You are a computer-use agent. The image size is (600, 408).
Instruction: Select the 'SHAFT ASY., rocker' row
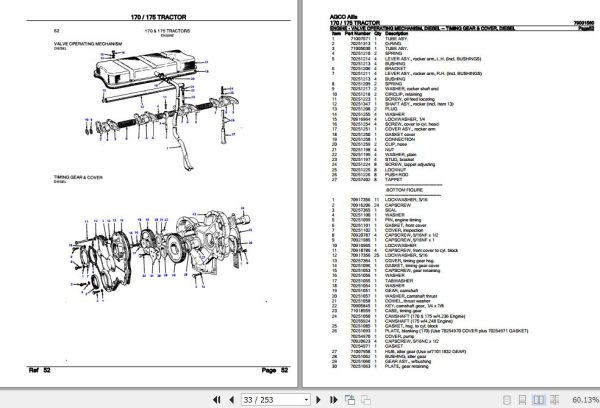(x=393, y=104)
